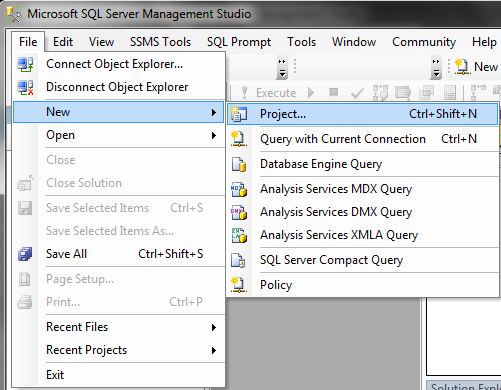Select Analysis Services MDX Query
The width and height of the screenshot is (501, 390).
pos(363,189)
